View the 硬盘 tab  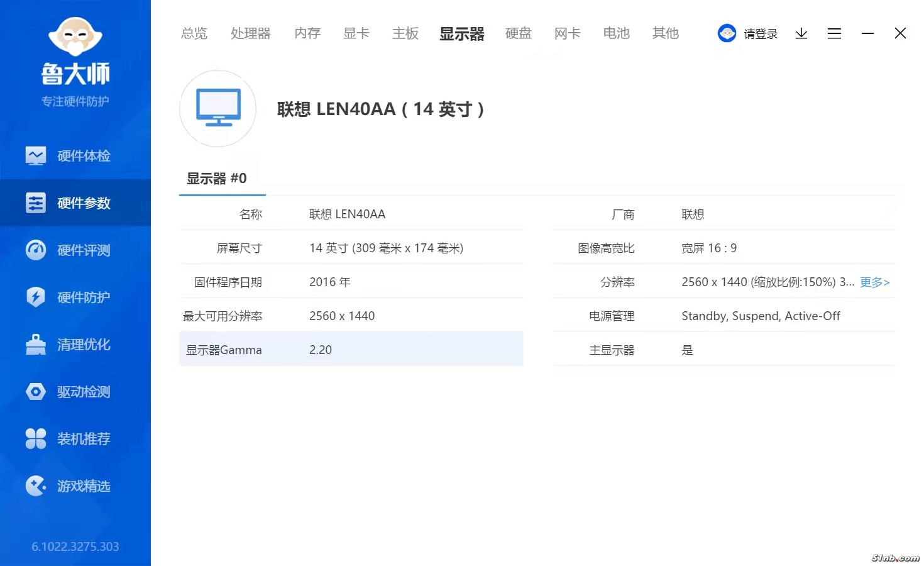[x=519, y=33]
